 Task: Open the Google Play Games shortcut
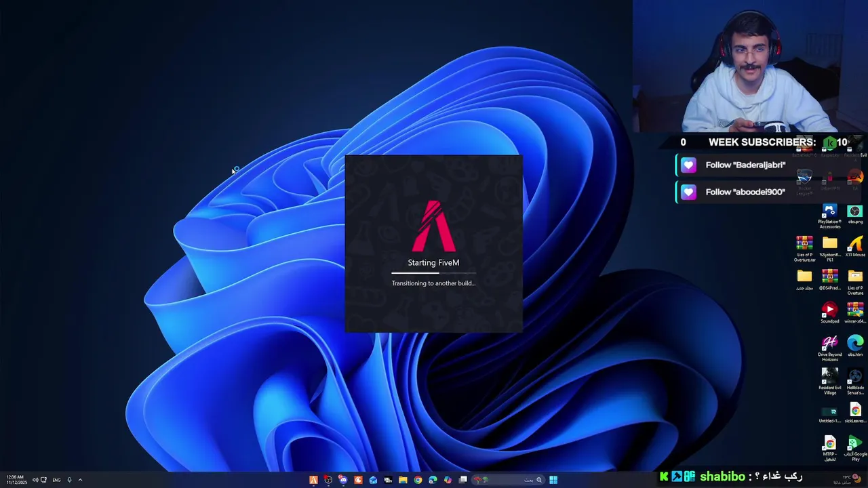[855, 449]
